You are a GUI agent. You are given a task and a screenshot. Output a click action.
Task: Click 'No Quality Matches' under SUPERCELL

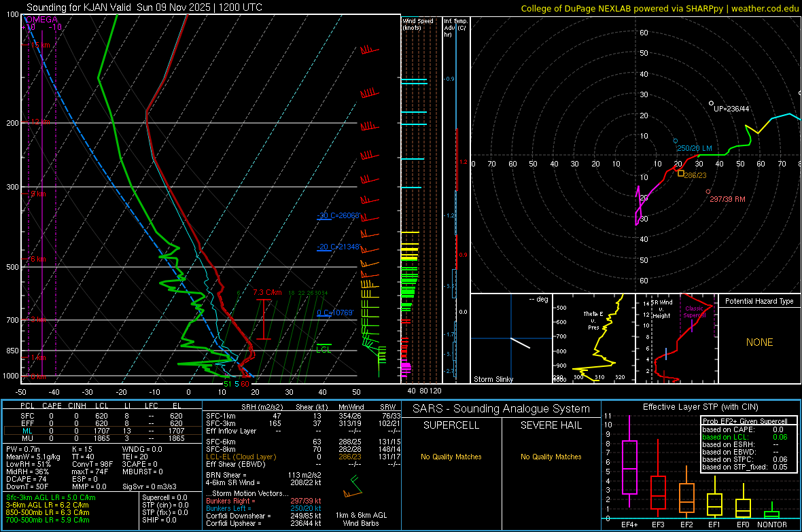pos(451,457)
